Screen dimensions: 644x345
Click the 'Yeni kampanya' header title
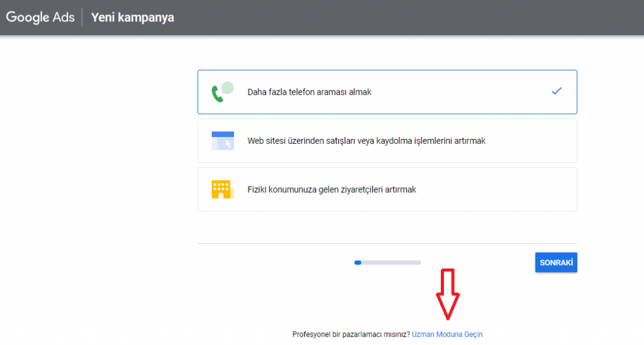pos(132,18)
